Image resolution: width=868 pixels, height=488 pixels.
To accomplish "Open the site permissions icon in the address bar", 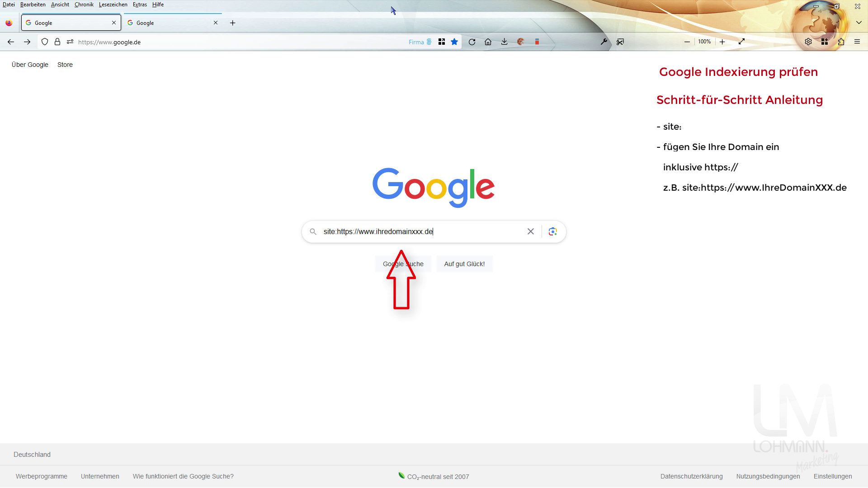I will coord(70,42).
